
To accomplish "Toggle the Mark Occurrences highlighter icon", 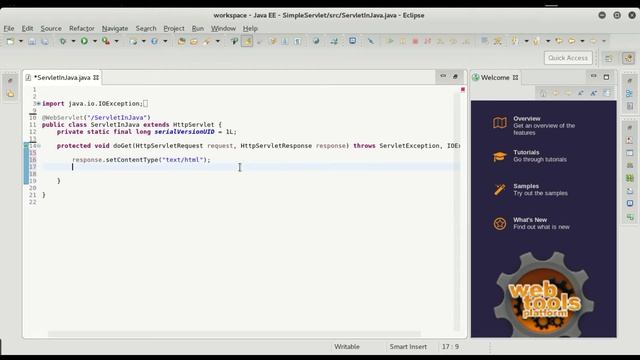I will click(247, 41).
